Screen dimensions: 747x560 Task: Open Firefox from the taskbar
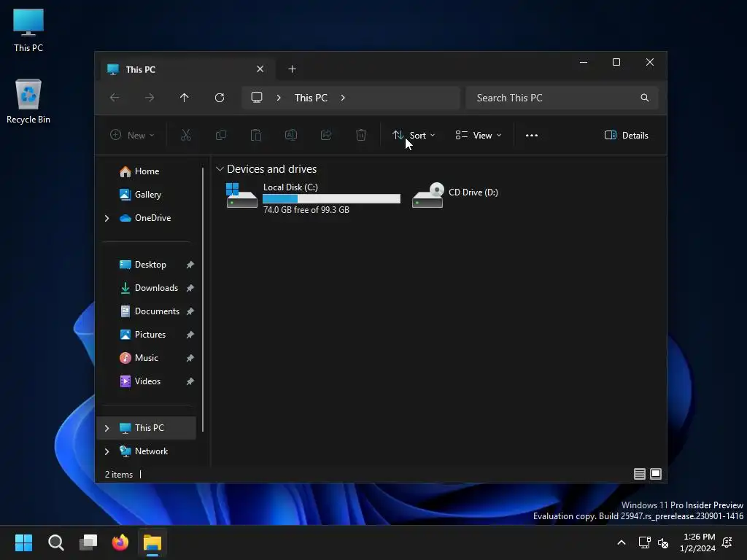coord(120,542)
